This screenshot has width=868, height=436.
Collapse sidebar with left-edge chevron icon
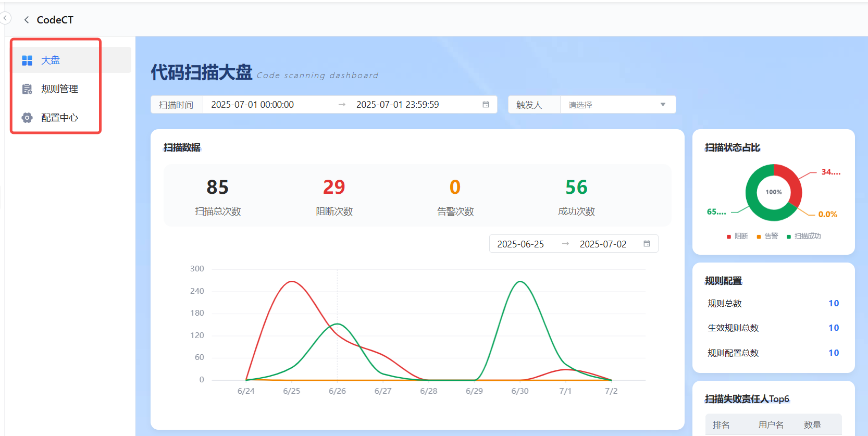[x=6, y=19]
